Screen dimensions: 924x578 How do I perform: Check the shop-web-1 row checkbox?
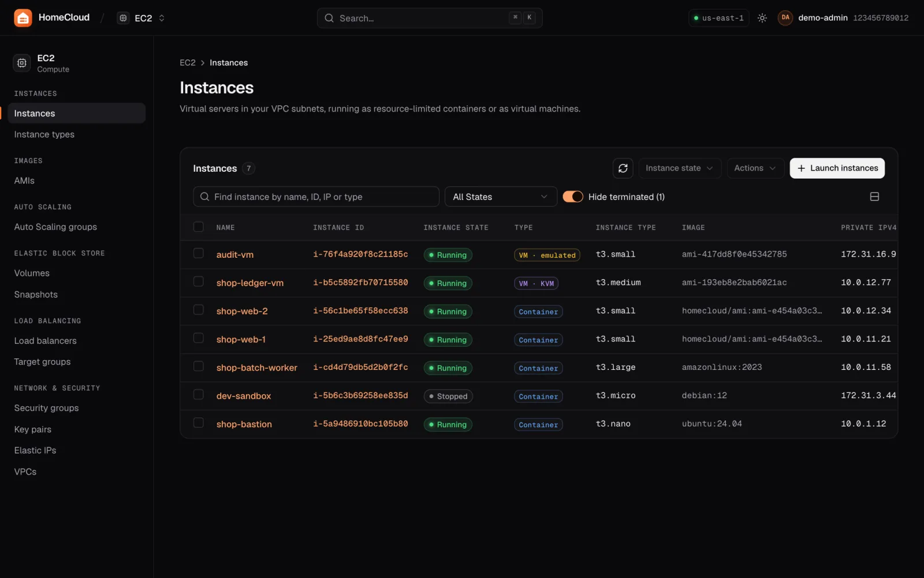(x=198, y=338)
